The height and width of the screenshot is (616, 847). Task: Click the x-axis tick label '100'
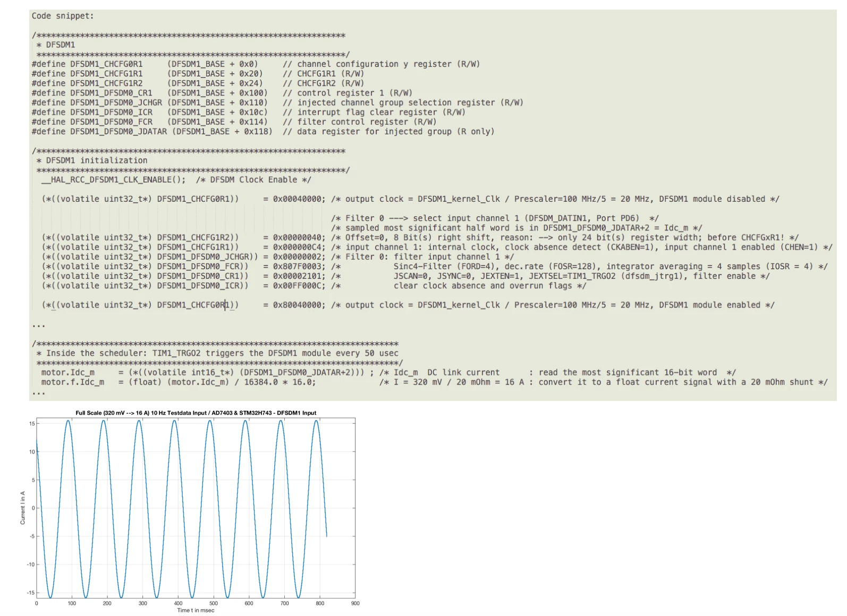tap(72, 604)
